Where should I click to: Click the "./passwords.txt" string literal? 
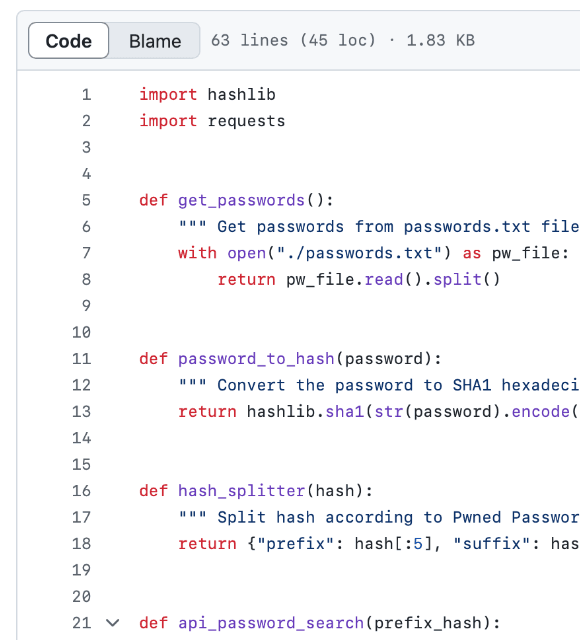(359, 253)
